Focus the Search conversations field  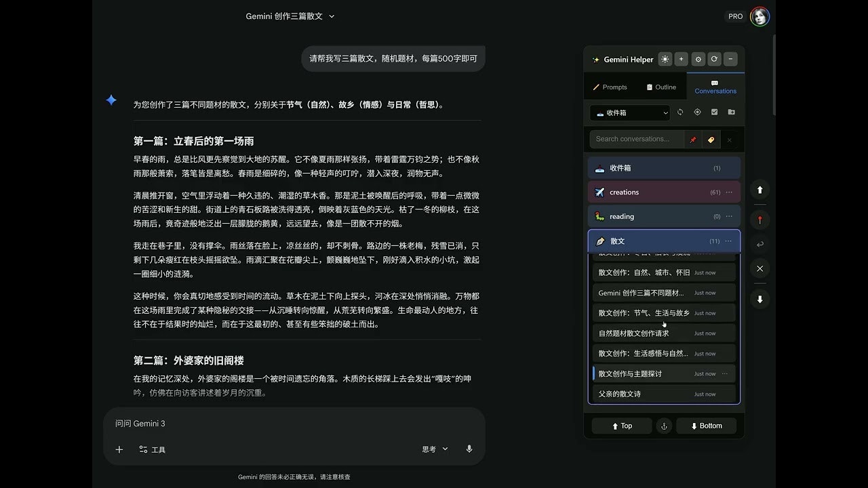(637, 139)
